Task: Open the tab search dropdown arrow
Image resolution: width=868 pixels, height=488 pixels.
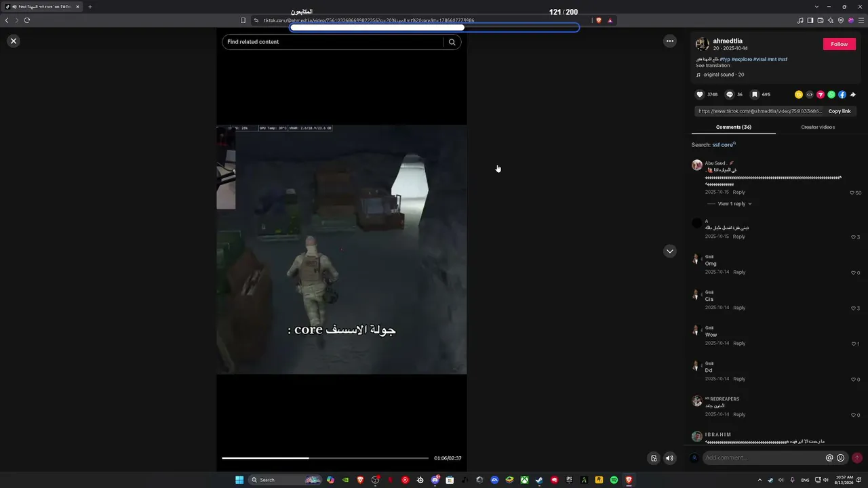Action: (x=816, y=7)
